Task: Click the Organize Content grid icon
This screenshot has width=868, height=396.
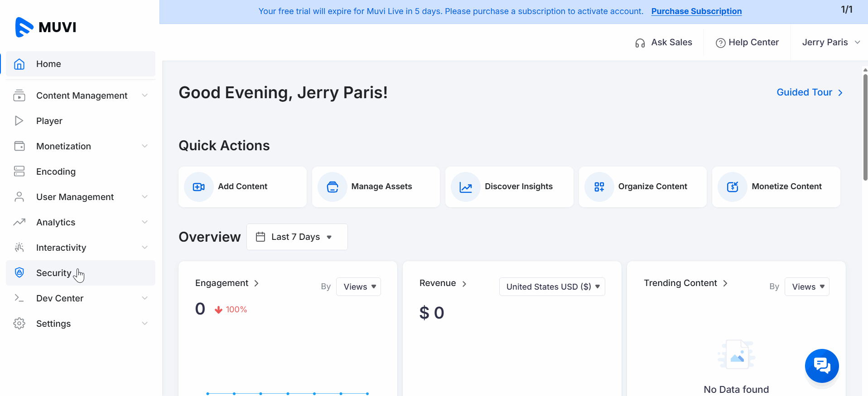Action: pyautogui.click(x=599, y=187)
